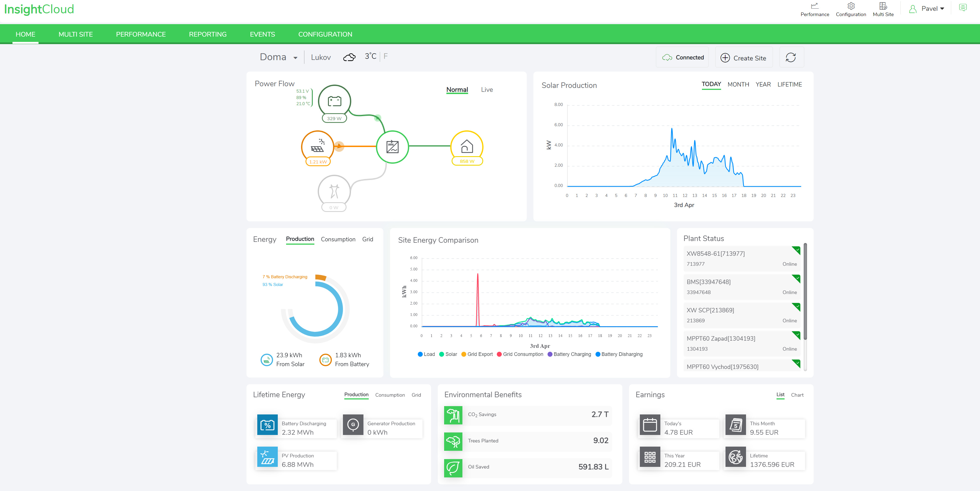Click the refresh site icon button
The width and height of the screenshot is (980, 491).
pos(791,57)
